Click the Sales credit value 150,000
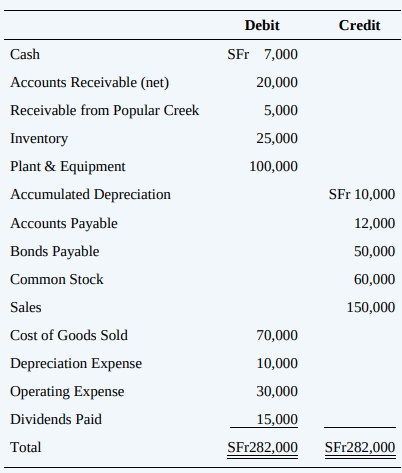 click(x=371, y=307)
